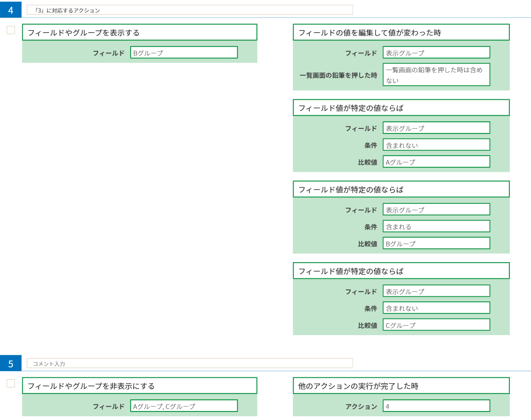Select the 他のアクションの実行が完了した時 condition
This screenshot has width=531, height=420.
point(401,386)
